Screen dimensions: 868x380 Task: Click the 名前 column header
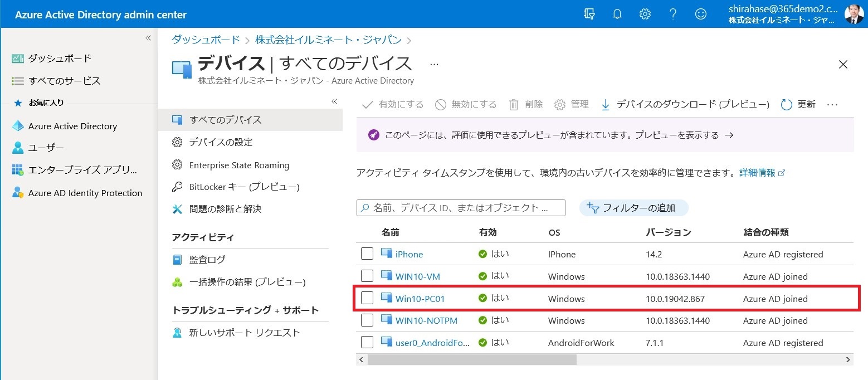click(x=390, y=232)
